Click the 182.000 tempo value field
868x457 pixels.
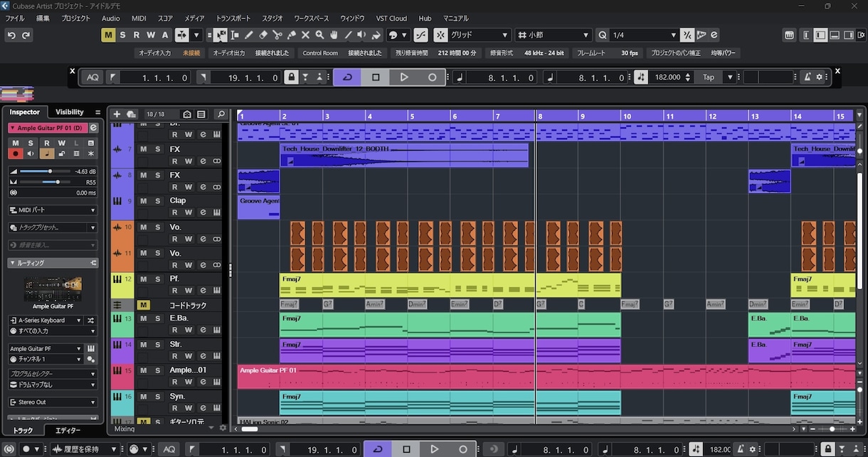tap(667, 77)
